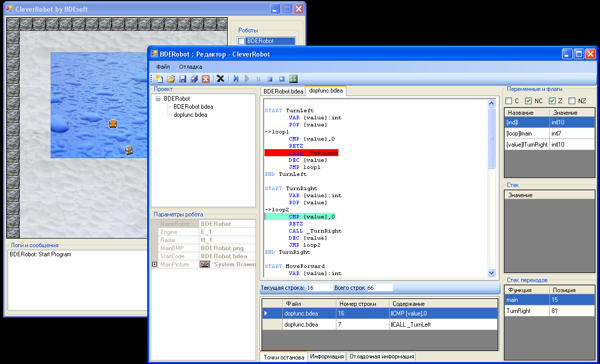Select dopfunc.bdea in the project tree

(190, 115)
